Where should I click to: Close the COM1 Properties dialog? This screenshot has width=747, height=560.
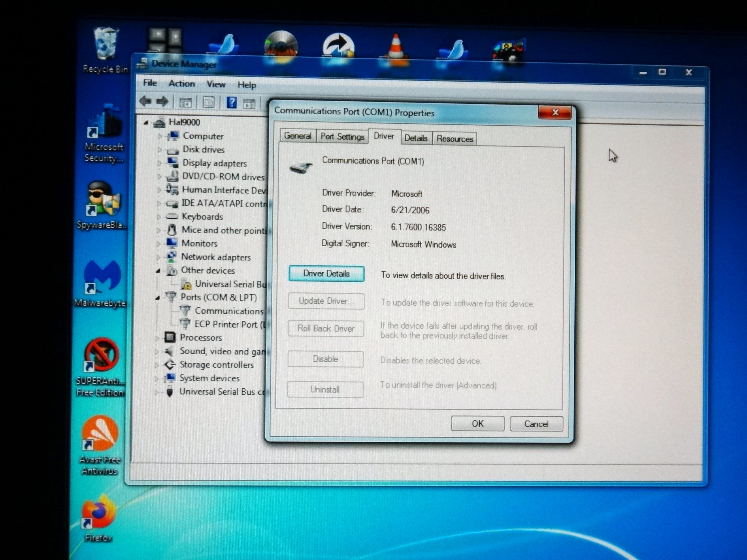pyautogui.click(x=555, y=113)
